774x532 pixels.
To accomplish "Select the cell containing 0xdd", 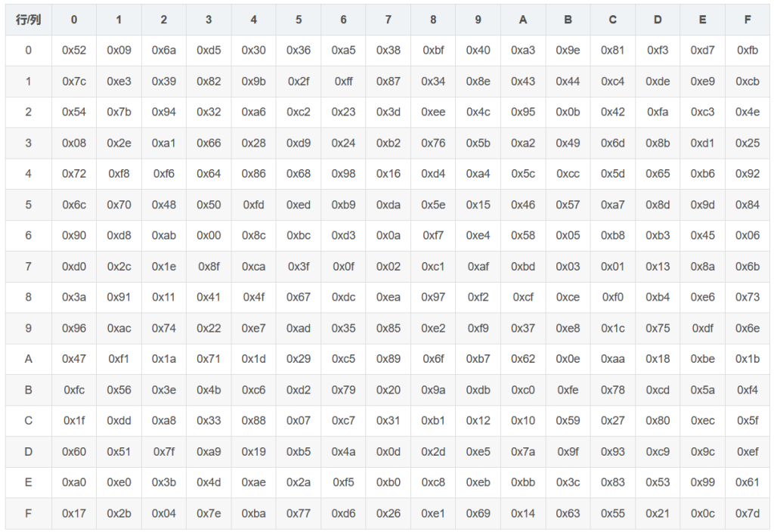I will (x=119, y=421).
